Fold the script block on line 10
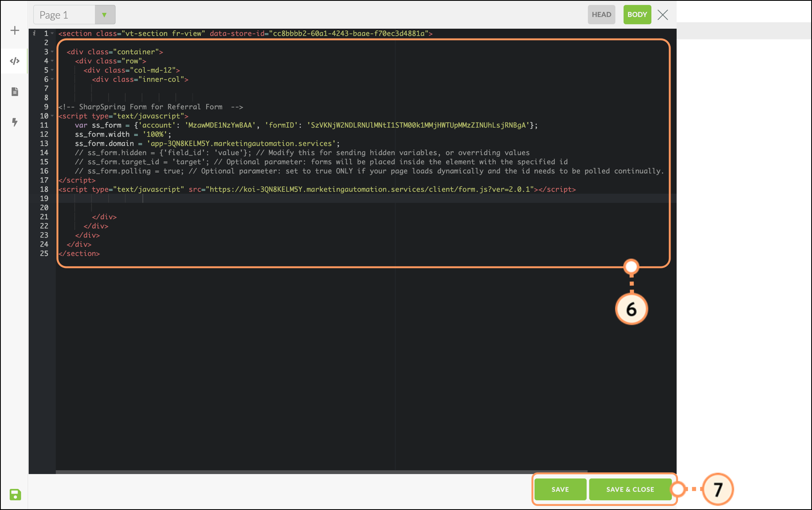Image resolution: width=812 pixels, height=510 pixels. (x=52, y=116)
